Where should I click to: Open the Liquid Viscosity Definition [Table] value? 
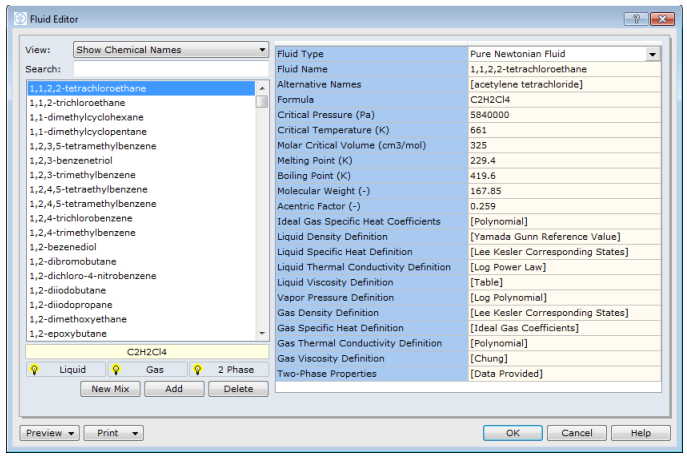[564, 283]
